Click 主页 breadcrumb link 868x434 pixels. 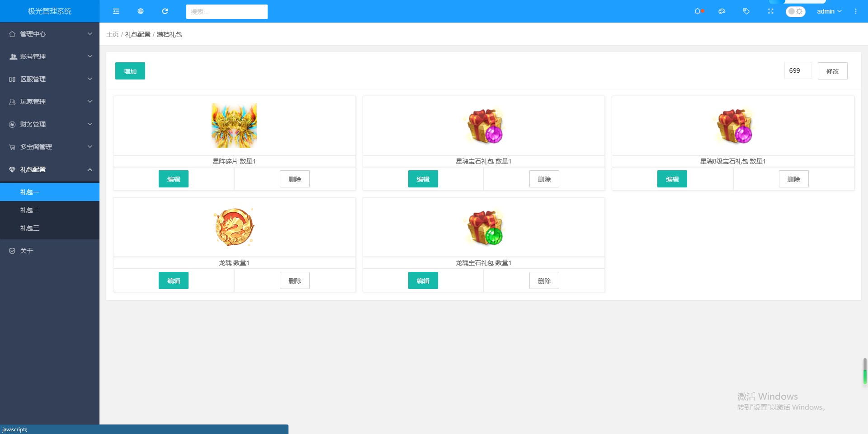click(113, 34)
